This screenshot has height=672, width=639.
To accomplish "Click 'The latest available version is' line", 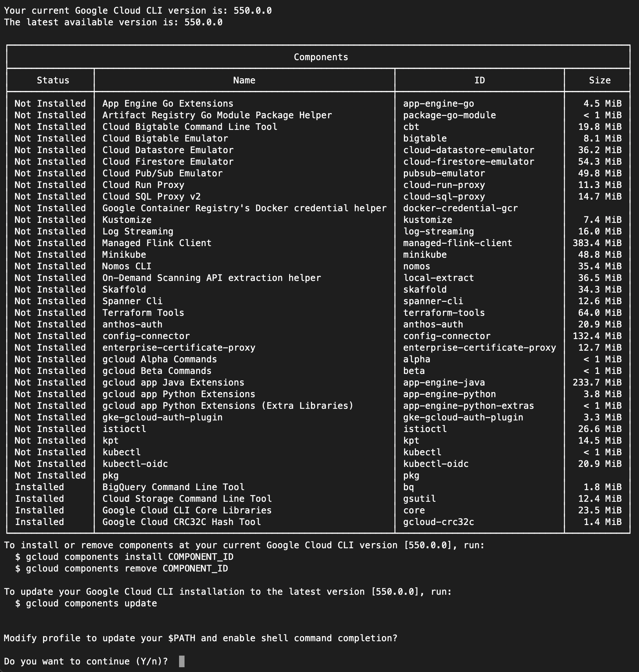I will pyautogui.click(x=113, y=22).
